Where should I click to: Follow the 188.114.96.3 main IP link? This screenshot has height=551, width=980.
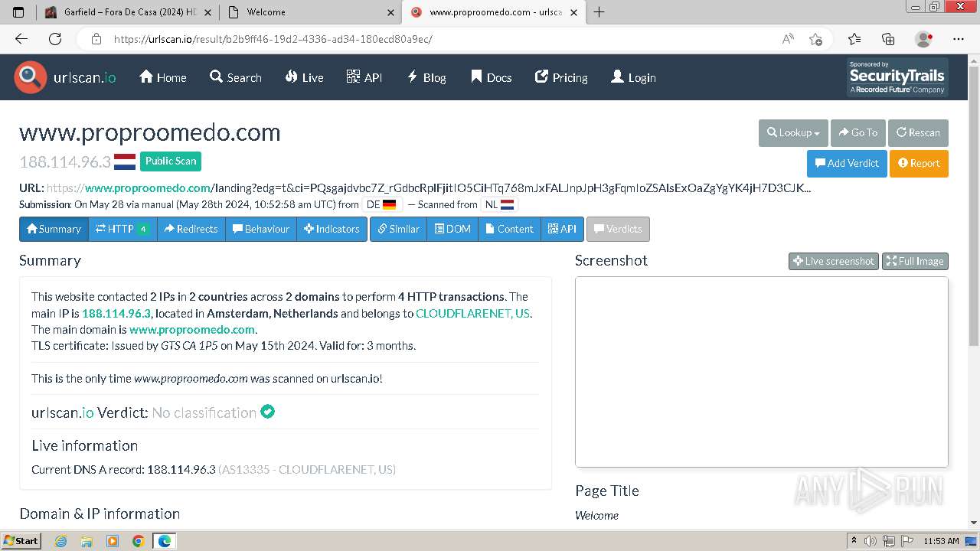pyautogui.click(x=116, y=313)
